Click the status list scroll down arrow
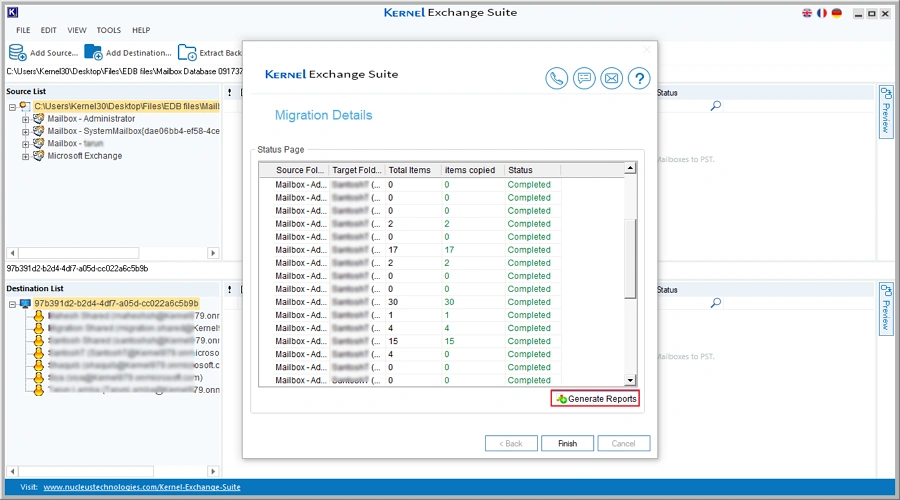Screen dimensions: 900x500 [x=630, y=380]
